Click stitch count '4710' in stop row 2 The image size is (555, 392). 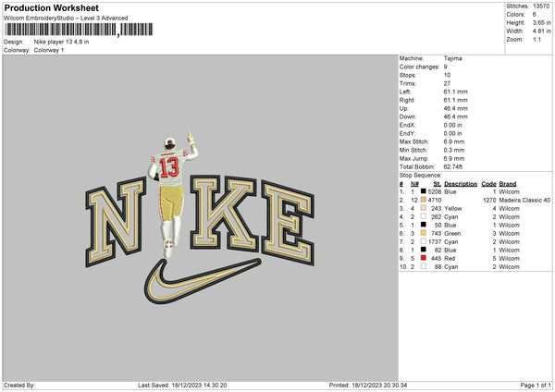[x=435, y=200]
